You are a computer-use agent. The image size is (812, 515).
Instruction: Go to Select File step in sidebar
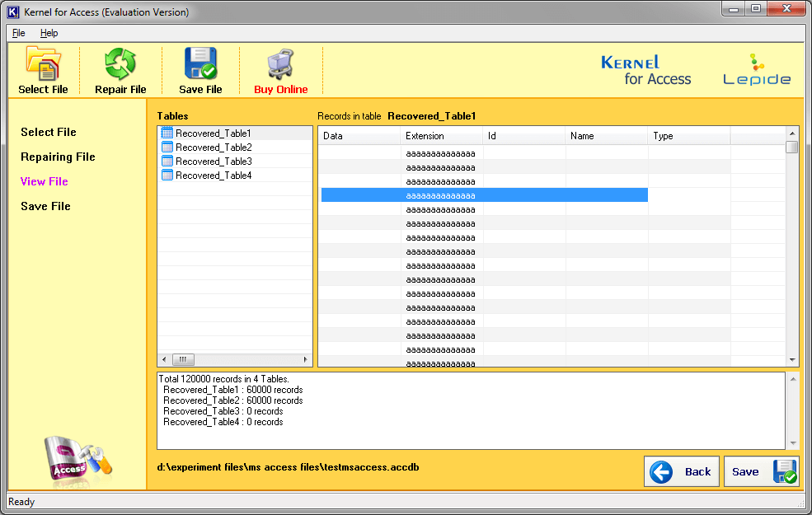pos(49,132)
